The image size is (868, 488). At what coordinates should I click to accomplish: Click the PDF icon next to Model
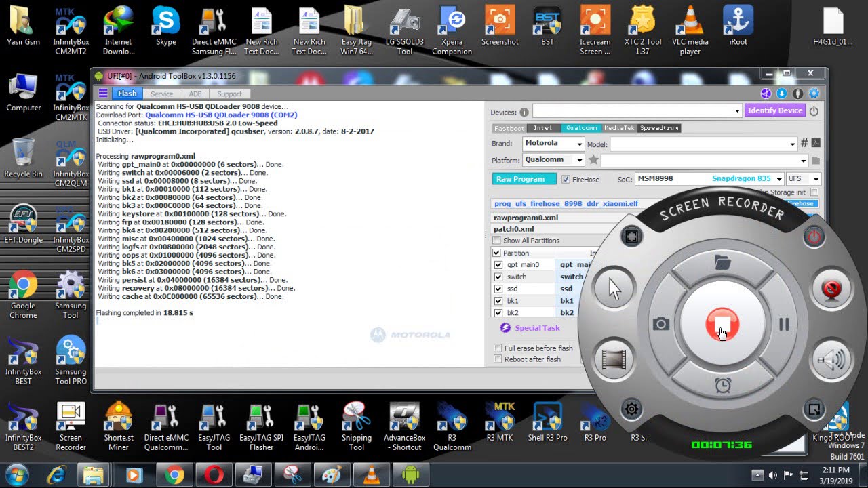coord(816,143)
